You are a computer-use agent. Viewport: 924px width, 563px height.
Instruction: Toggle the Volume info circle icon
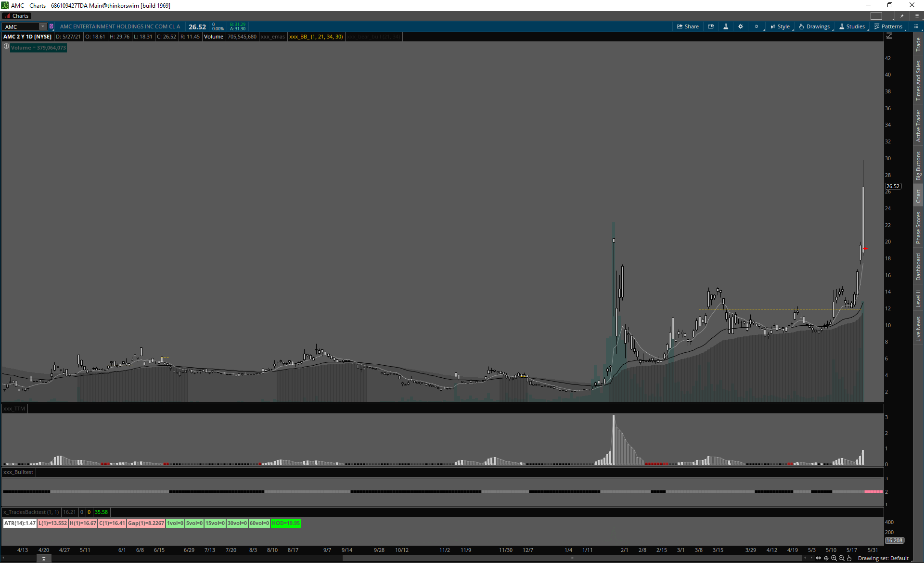click(x=6, y=47)
